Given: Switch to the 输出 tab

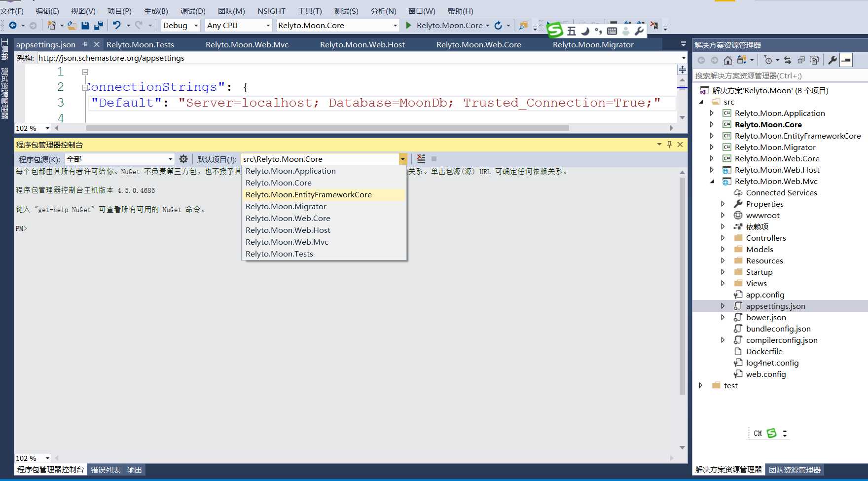Looking at the screenshot, I should coord(135,470).
